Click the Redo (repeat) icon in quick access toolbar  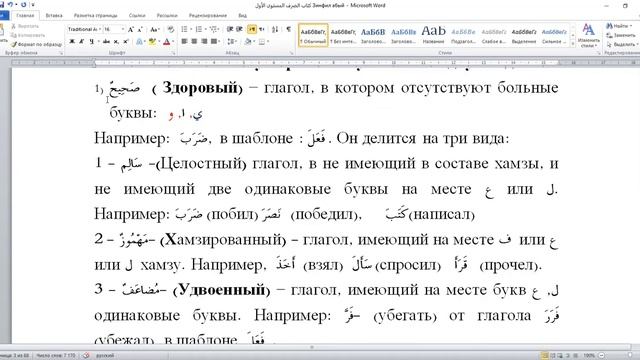pos(23,4)
